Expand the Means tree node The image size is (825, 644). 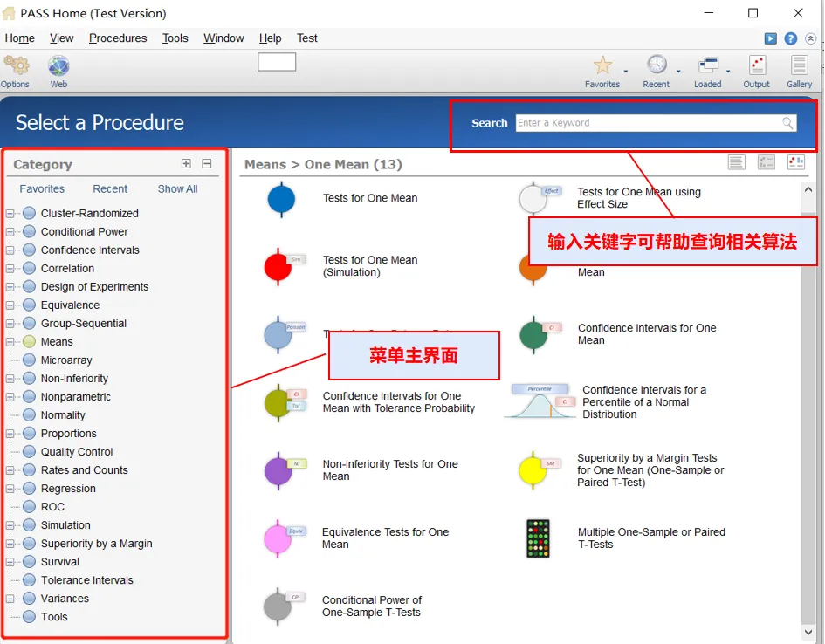pos(10,342)
